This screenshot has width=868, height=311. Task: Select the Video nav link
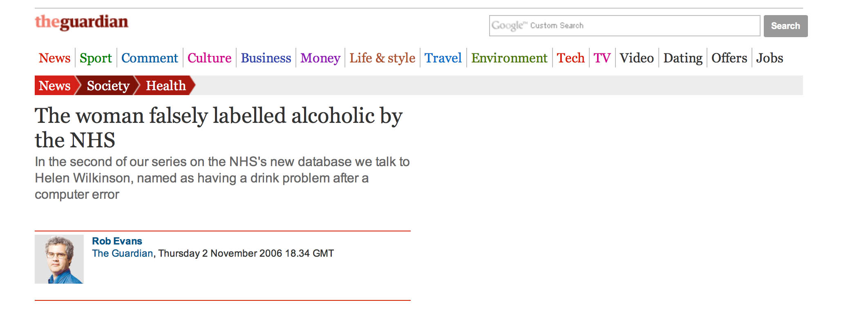click(636, 58)
